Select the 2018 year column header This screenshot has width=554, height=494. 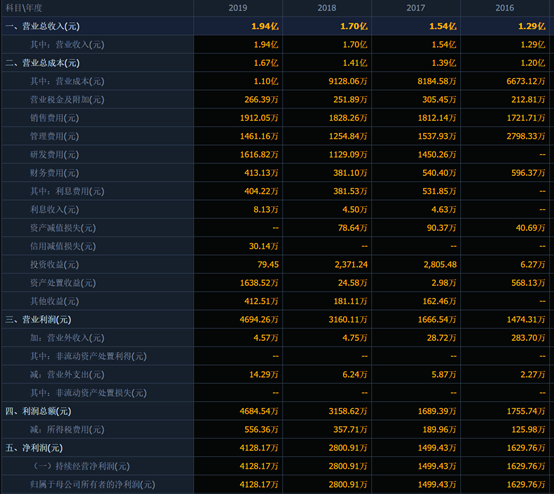pos(327,8)
